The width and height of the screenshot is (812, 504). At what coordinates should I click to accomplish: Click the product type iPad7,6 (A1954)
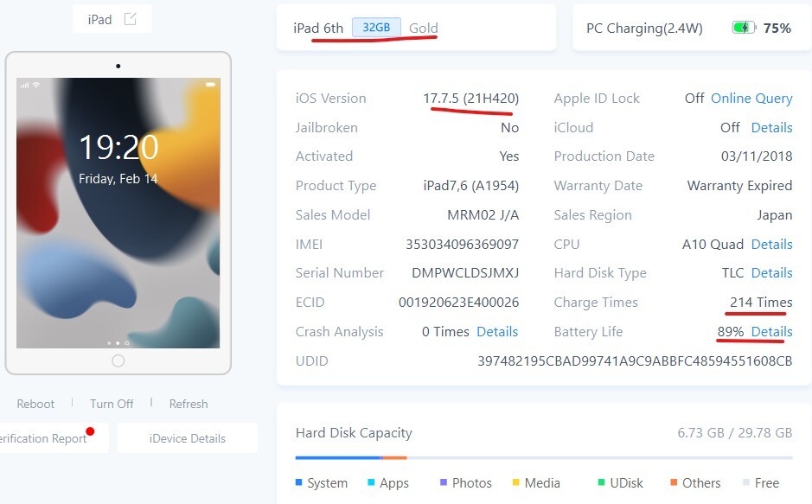470,185
